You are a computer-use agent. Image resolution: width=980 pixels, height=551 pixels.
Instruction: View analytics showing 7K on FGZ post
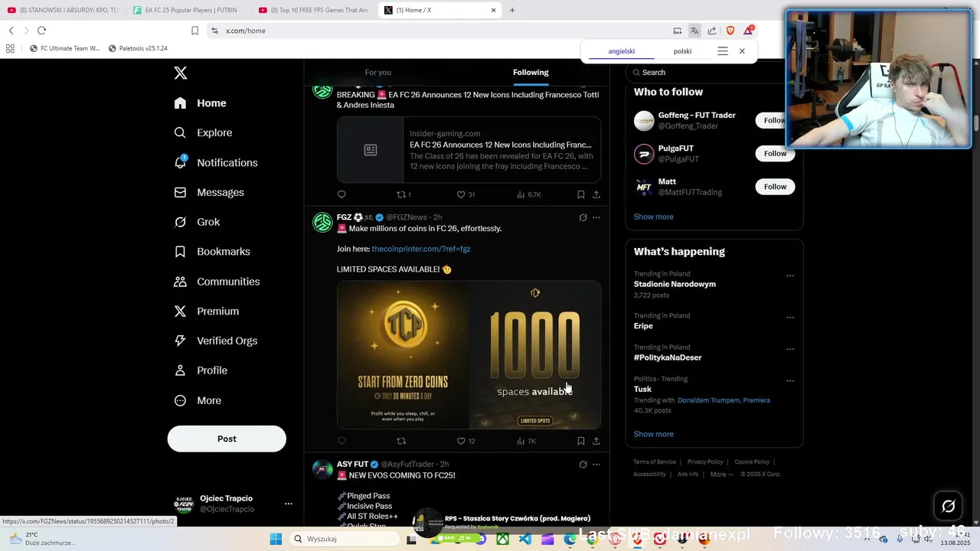(x=526, y=441)
